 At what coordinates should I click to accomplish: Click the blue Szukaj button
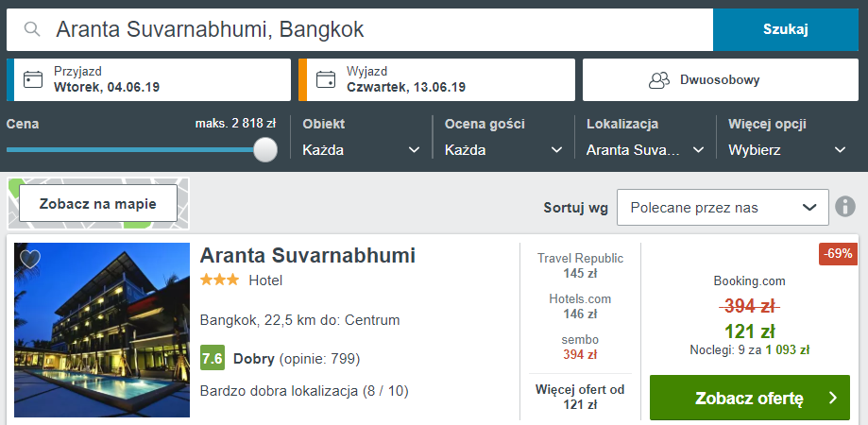pos(786,30)
